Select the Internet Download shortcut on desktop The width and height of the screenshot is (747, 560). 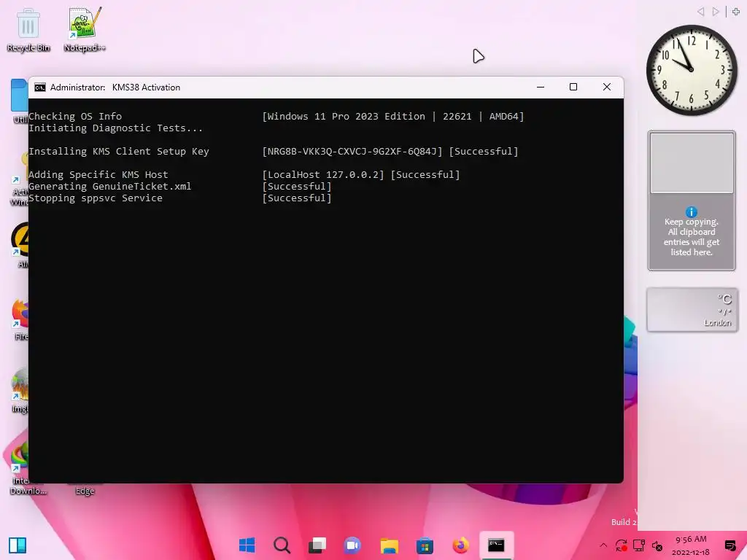(19, 469)
